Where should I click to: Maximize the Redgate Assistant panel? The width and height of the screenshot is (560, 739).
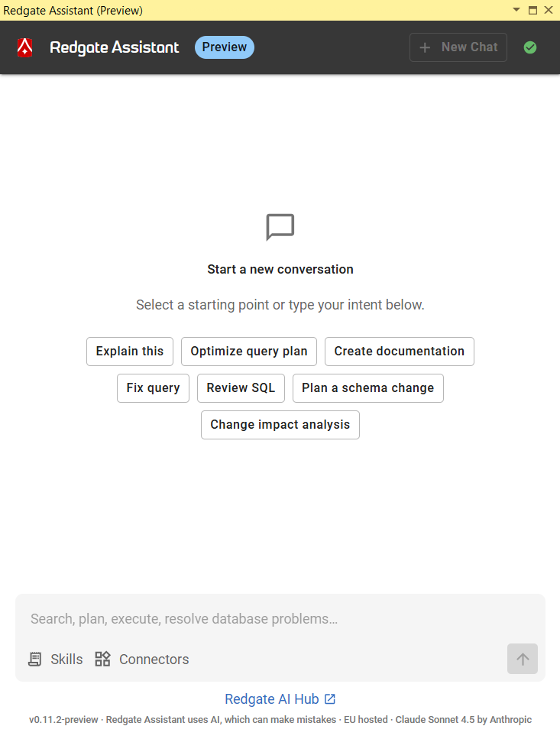(532, 10)
